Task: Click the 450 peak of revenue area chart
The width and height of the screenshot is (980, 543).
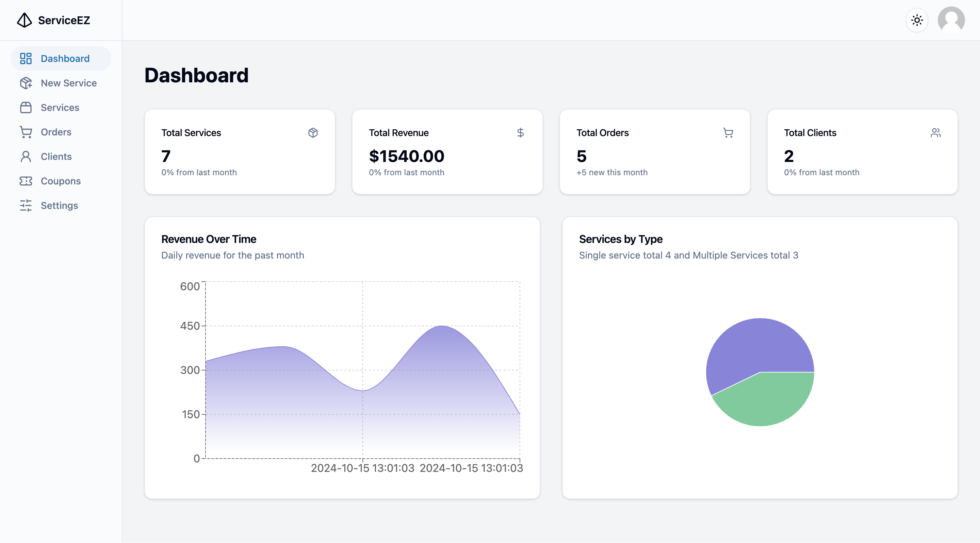Action: click(441, 326)
